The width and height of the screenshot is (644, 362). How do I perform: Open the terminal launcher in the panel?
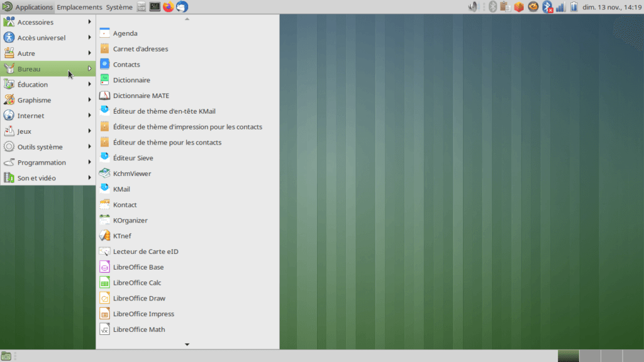155,6
